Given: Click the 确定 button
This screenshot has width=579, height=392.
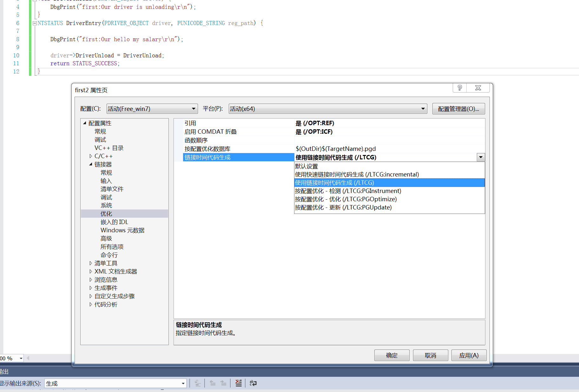Looking at the screenshot, I should point(391,355).
